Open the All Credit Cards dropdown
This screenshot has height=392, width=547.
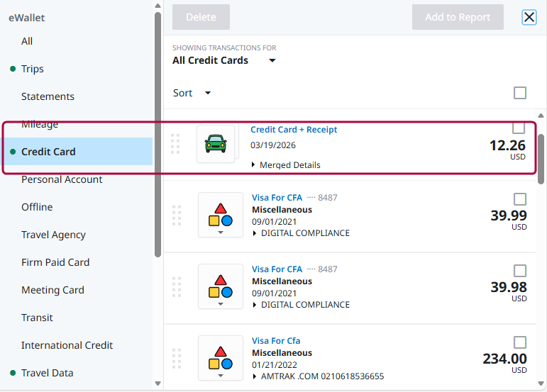click(272, 61)
